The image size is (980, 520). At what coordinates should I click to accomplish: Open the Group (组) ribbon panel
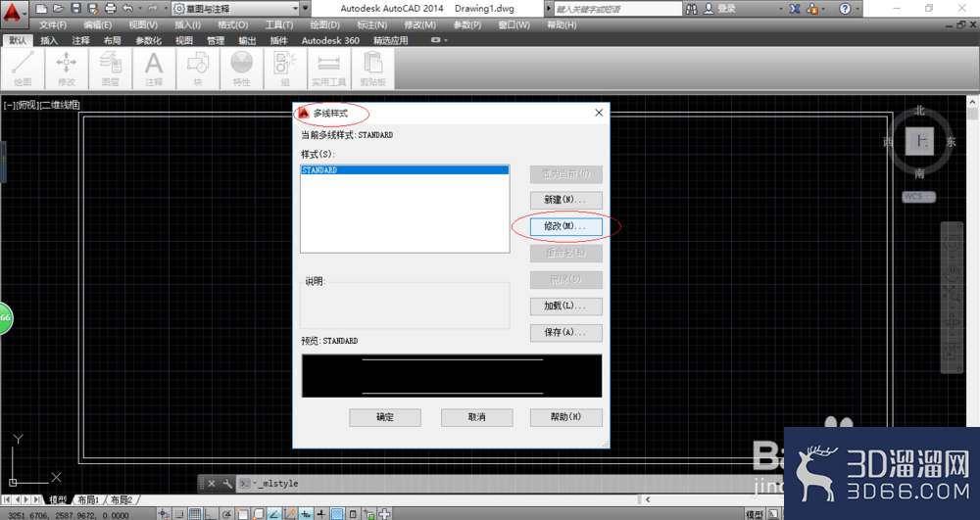pyautogui.click(x=285, y=69)
